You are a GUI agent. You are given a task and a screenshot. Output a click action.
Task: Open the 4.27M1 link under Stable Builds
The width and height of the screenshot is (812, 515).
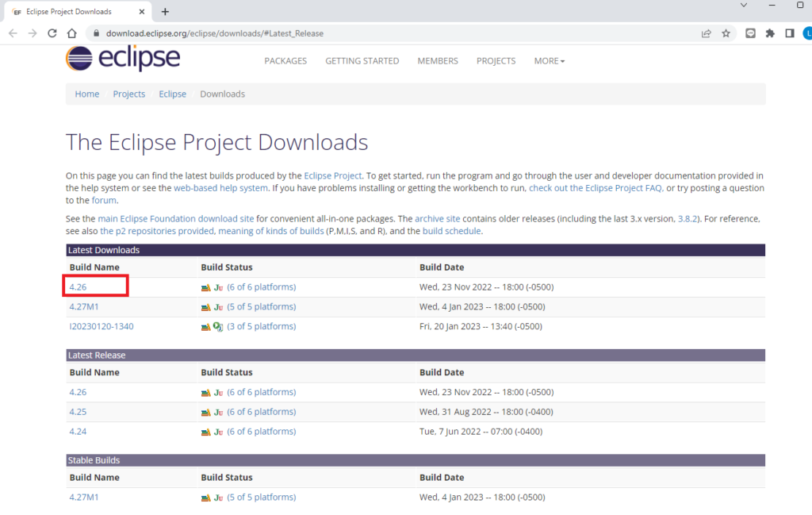(x=83, y=497)
